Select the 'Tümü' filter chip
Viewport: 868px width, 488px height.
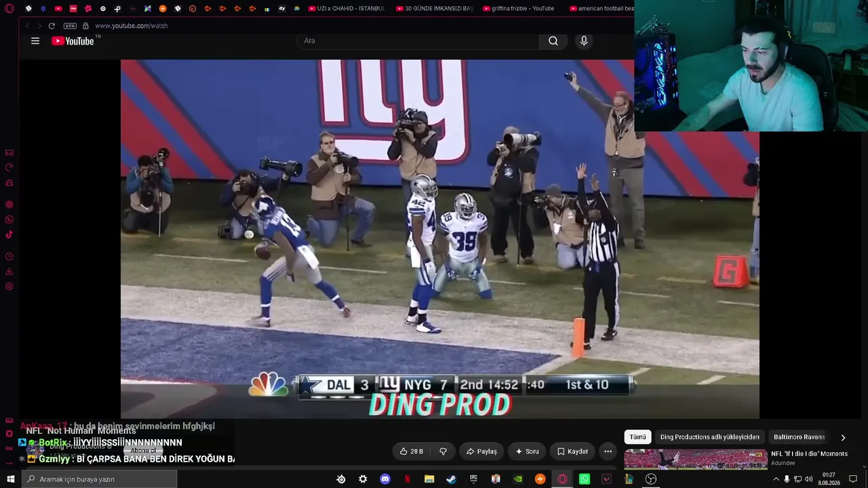click(x=637, y=437)
